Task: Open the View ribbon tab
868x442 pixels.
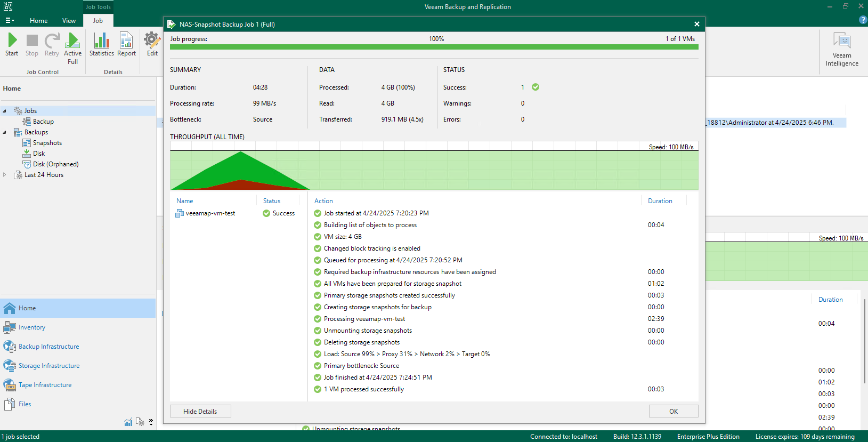Action: pyautogui.click(x=69, y=21)
